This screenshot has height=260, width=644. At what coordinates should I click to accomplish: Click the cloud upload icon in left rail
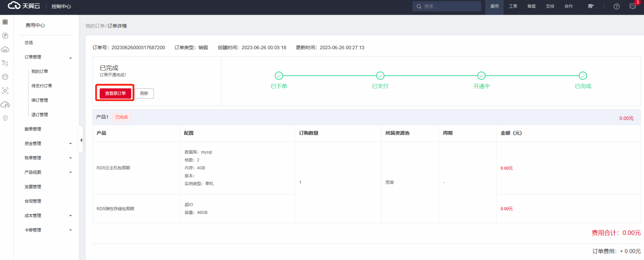[5, 105]
